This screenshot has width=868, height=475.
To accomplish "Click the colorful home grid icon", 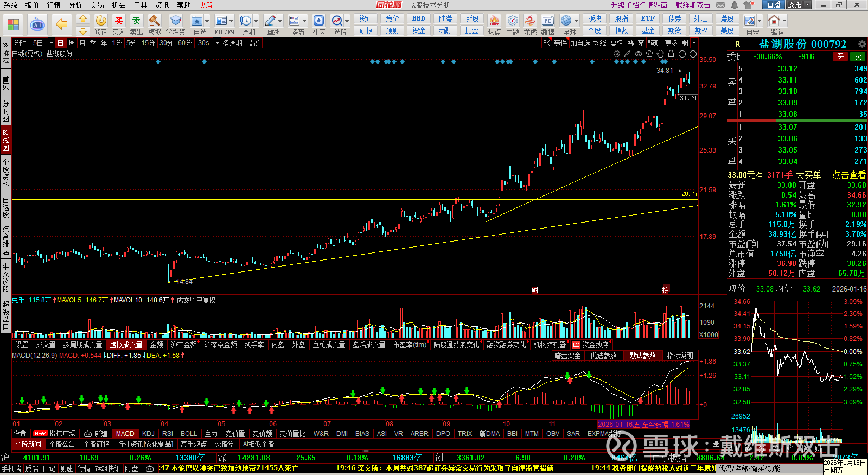I will tap(13, 24).
